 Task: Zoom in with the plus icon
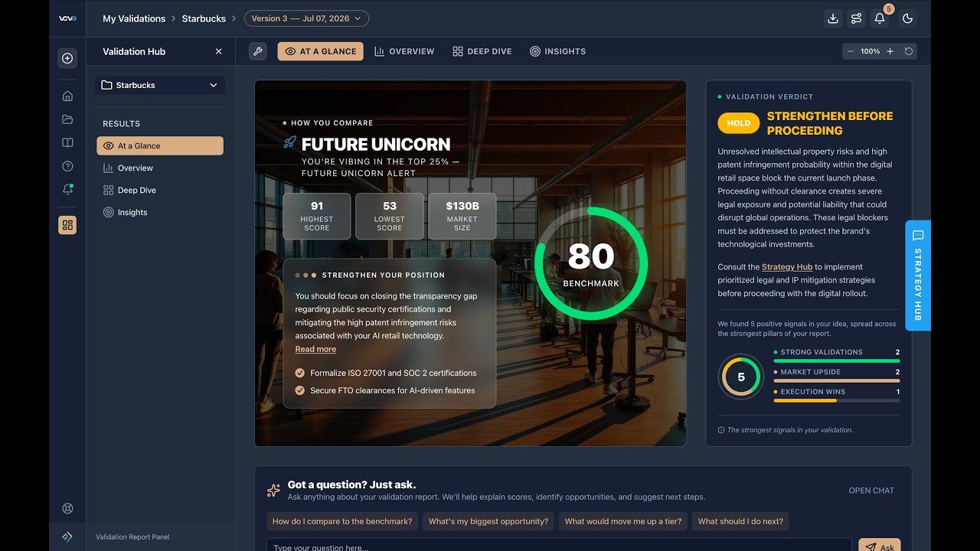click(x=890, y=51)
